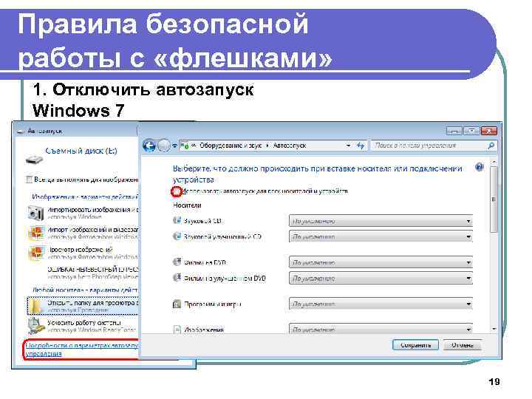
Task: Click the 'Звуковой CD' media icon
Action: (177, 220)
